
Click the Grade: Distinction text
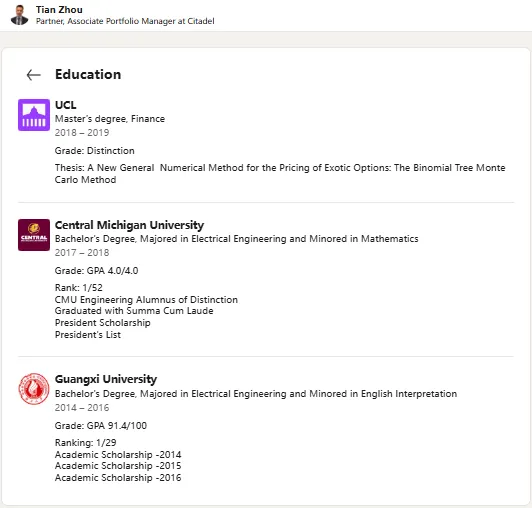pos(95,151)
